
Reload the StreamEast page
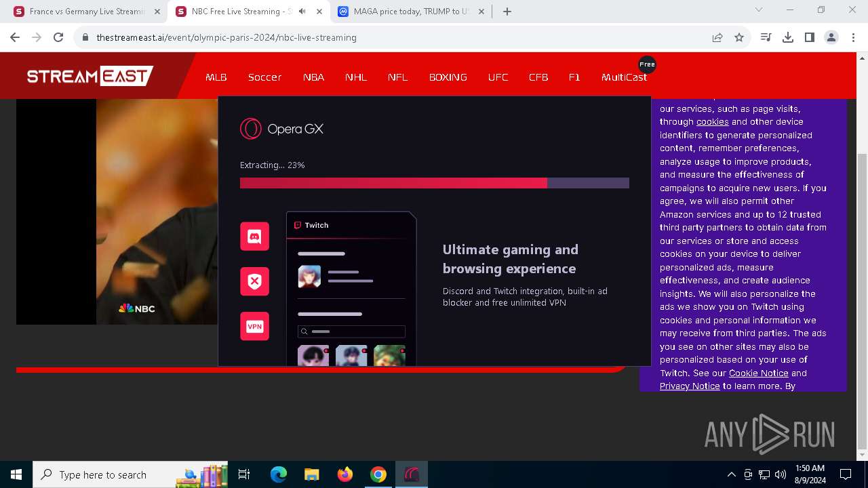click(x=58, y=37)
